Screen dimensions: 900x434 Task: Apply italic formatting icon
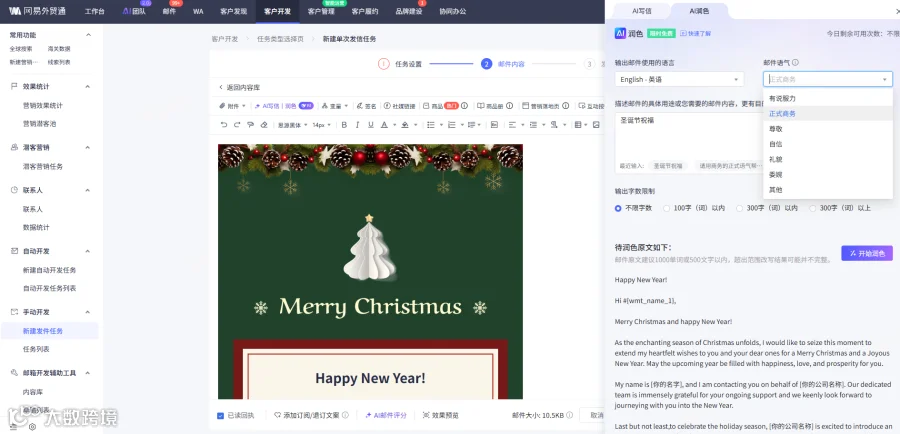click(357, 125)
